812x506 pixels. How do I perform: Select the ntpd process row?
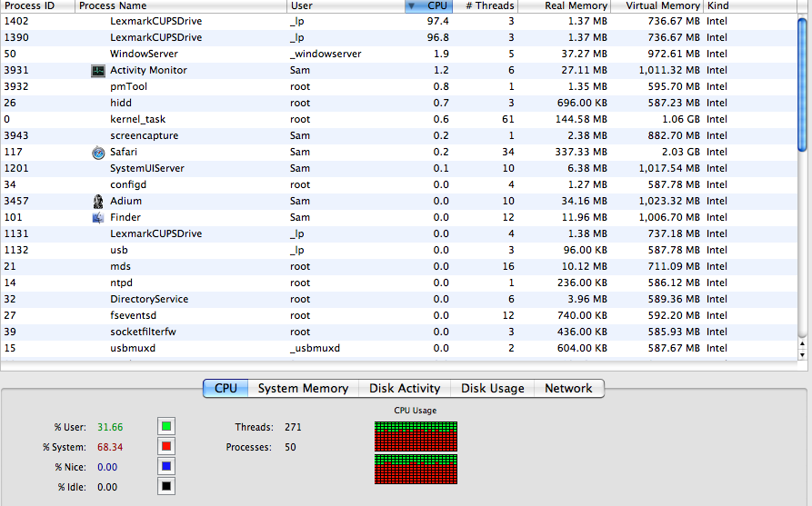point(399,283)
